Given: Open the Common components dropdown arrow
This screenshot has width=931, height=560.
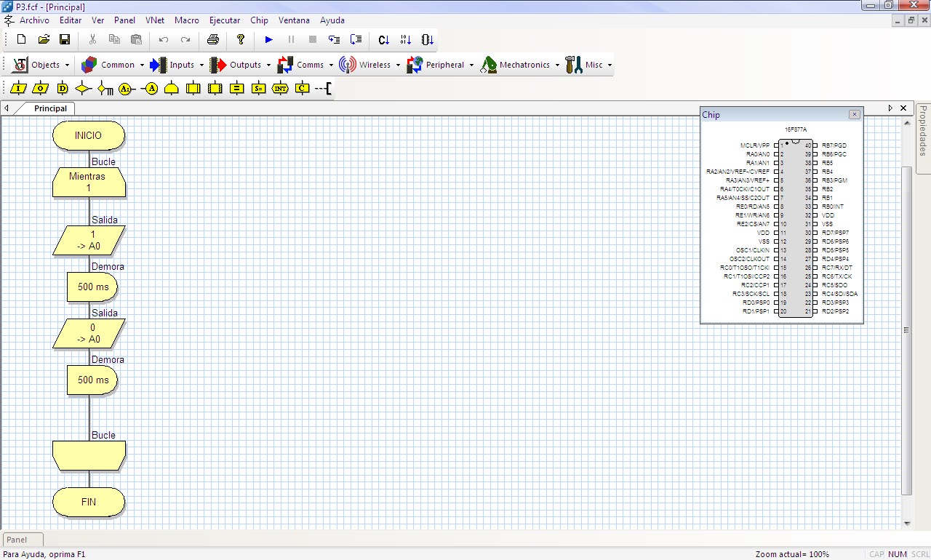Looking at the screenshot, I should point(143,64).
